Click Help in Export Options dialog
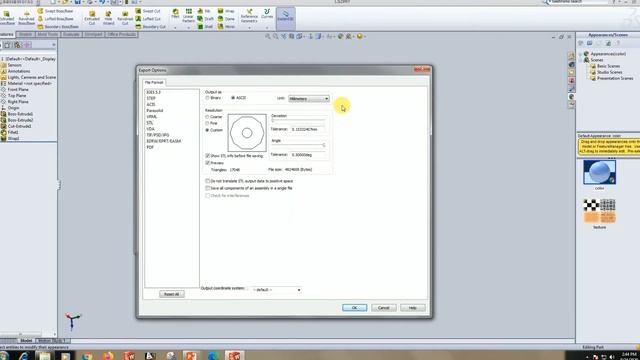This screenshot has height=360, width=640. (x=413, y=308)
